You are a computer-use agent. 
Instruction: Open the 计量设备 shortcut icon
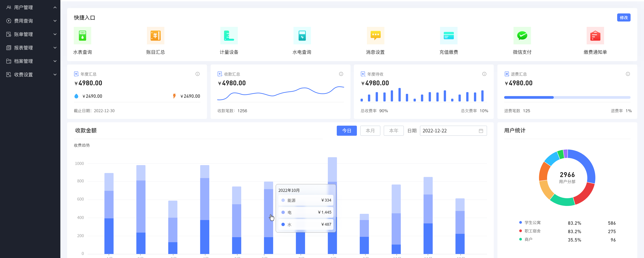(229, 36)
